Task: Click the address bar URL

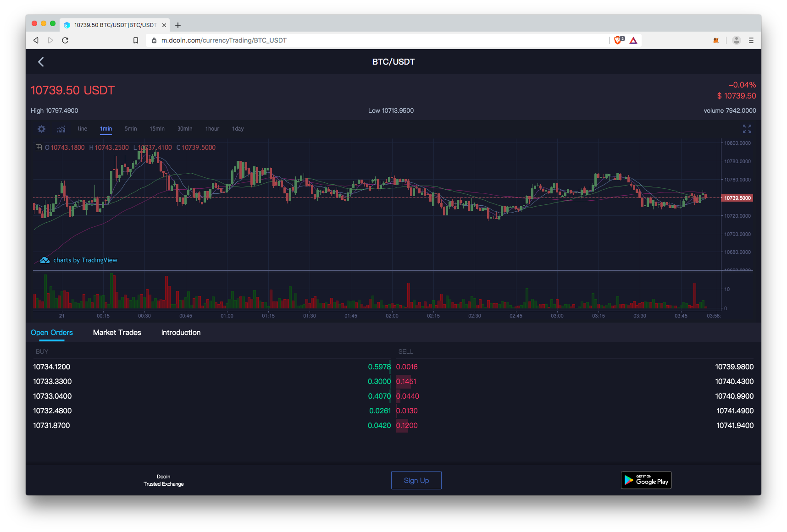Action: [224, 40]
